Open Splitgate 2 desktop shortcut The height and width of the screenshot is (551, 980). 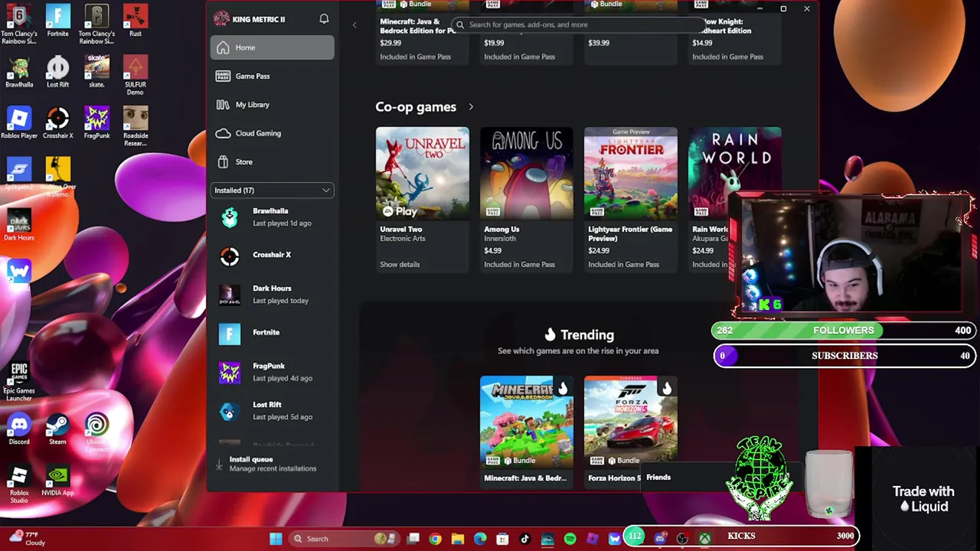(x=19, y=174)
